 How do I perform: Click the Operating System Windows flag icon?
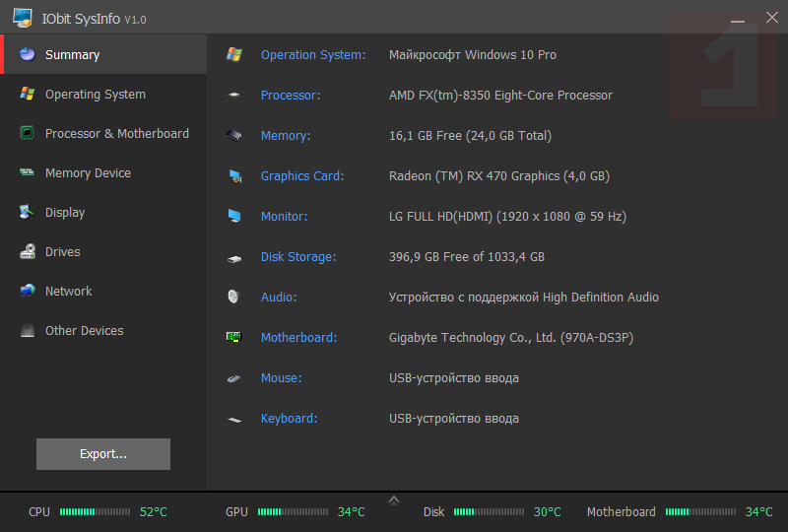[28, 95]
